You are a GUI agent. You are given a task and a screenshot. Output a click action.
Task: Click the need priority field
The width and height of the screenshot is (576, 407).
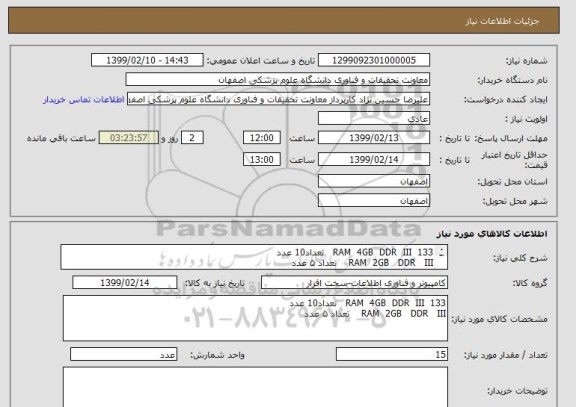(374, 119)
